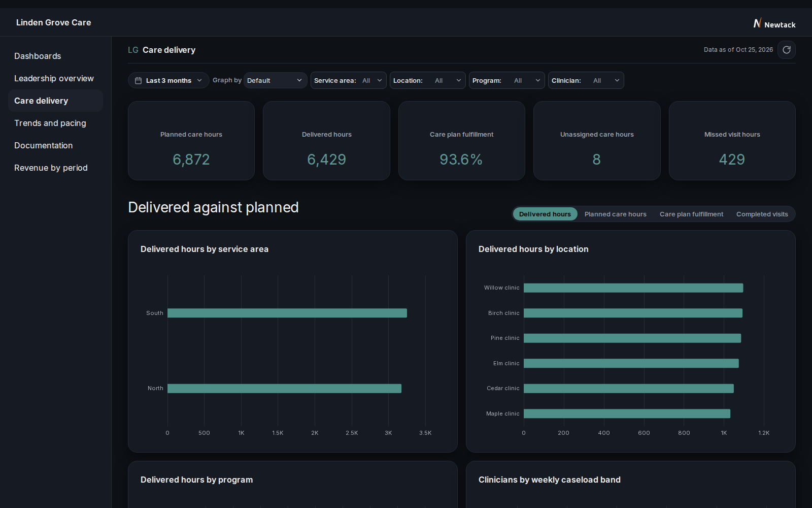
Task: Click the Elm clinic bar
Action: 631,363
